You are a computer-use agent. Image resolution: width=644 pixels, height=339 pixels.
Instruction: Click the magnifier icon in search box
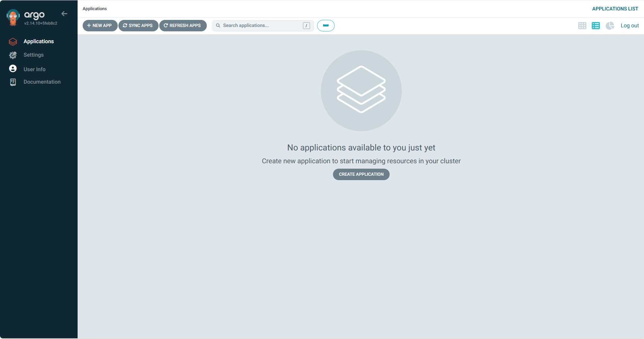218,26
